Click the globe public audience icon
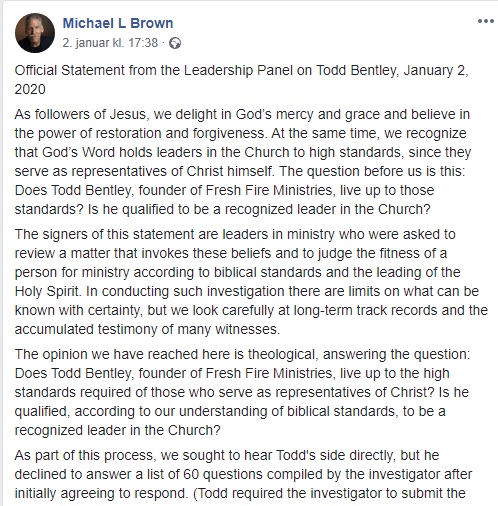The image size is (498, 506). [175, 43]
